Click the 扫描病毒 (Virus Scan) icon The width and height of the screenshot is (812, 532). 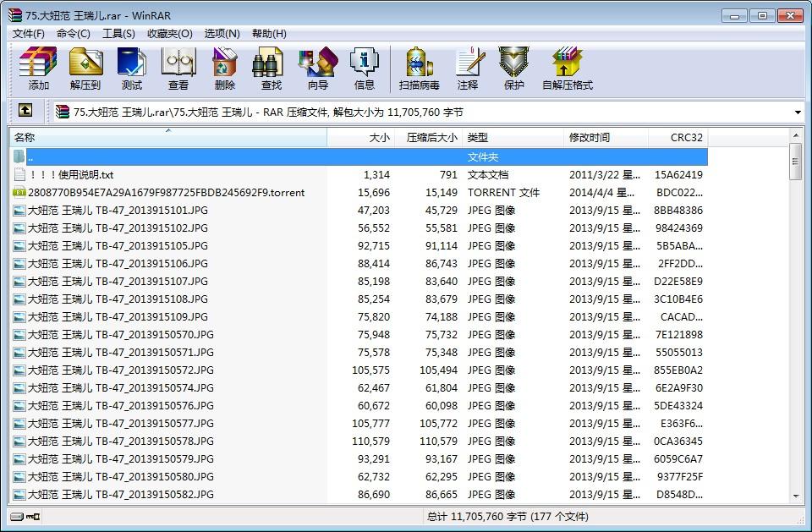tap(419, 68)
